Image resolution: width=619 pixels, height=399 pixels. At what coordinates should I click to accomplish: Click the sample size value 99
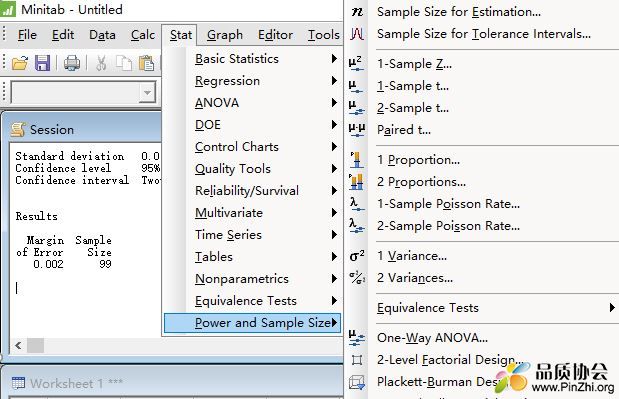[x=105, y=264]
